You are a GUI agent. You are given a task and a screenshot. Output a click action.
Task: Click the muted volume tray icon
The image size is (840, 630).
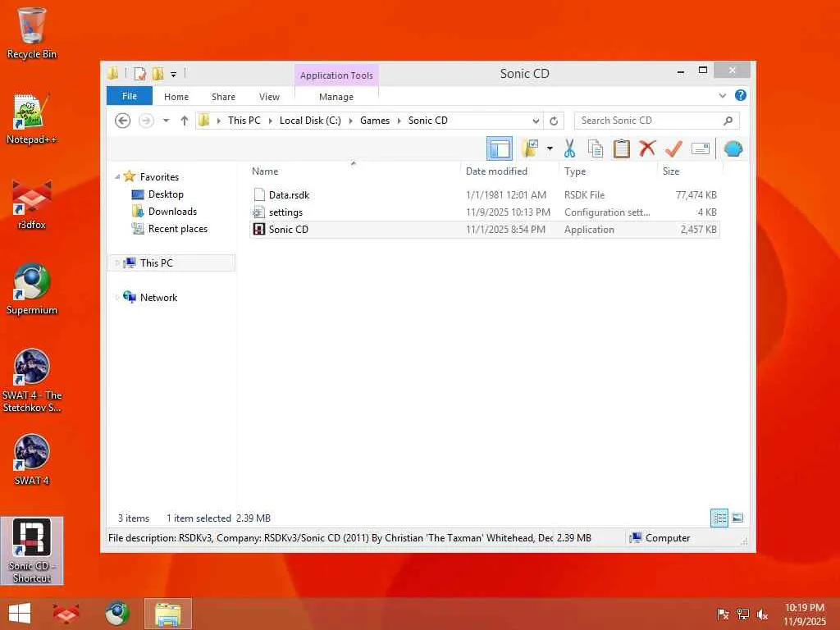tap(763, 614)
